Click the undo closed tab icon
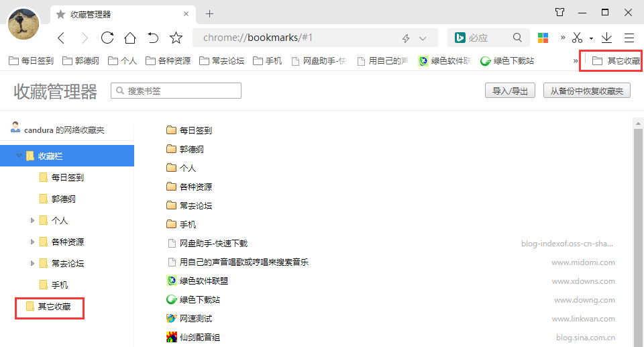The image size is (644, 347). pos(153,38)
